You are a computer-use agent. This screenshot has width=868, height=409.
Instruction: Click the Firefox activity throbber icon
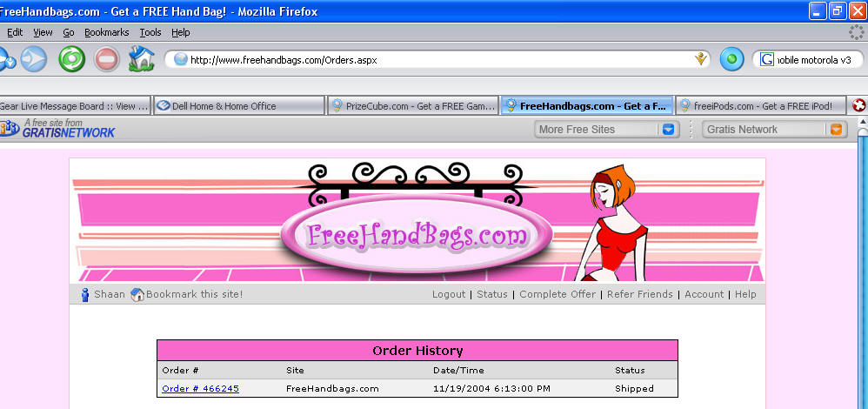(x=857, y=33)
